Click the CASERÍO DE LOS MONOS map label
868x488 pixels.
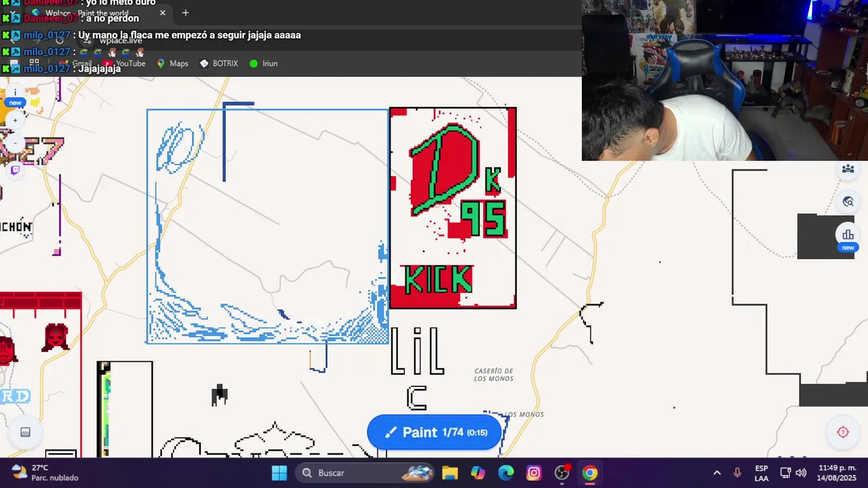pos(494,375)
